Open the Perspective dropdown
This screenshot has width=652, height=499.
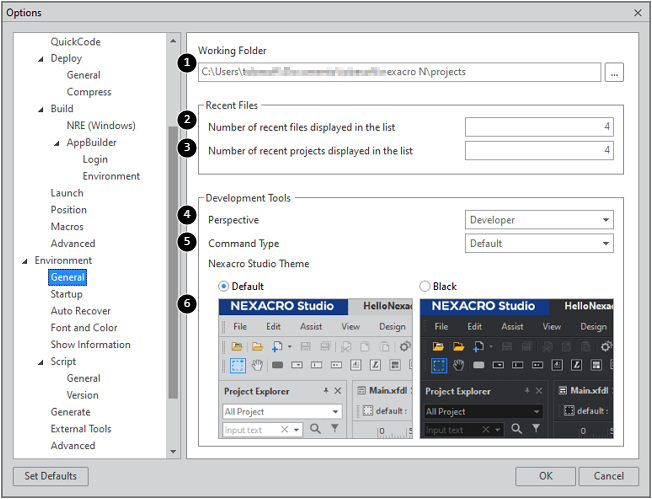pos(539,220)
